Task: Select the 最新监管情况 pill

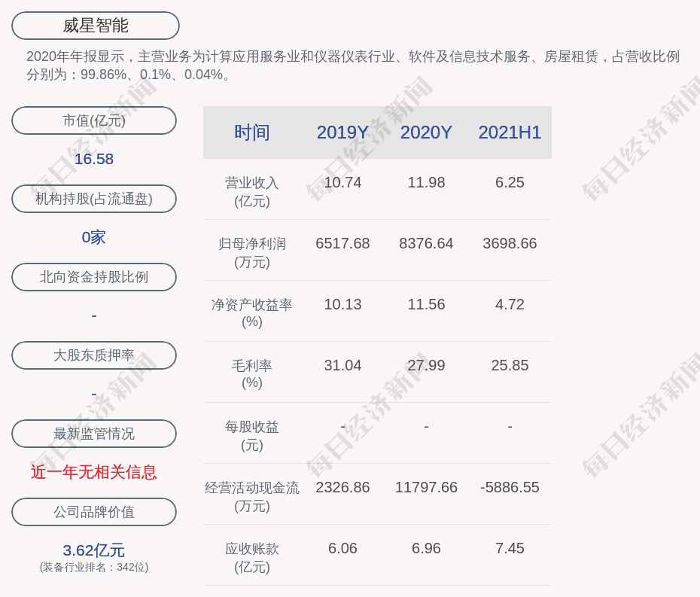Action: 94,434
